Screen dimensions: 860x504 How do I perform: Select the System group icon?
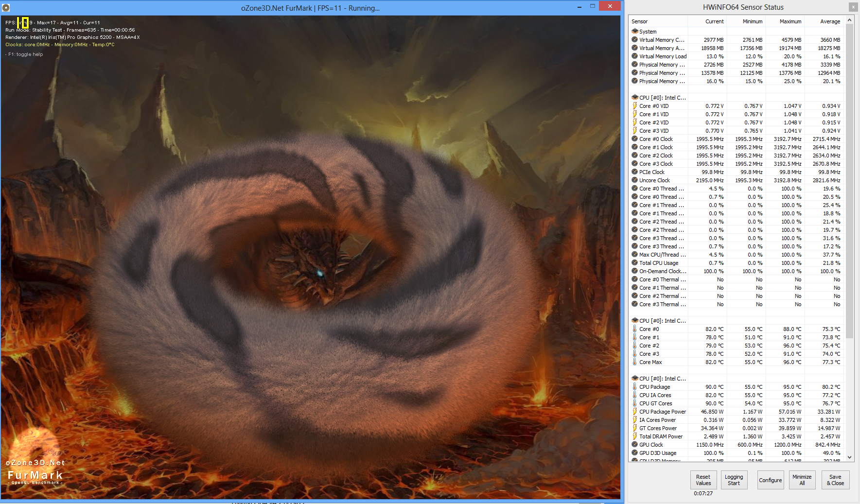634,31
